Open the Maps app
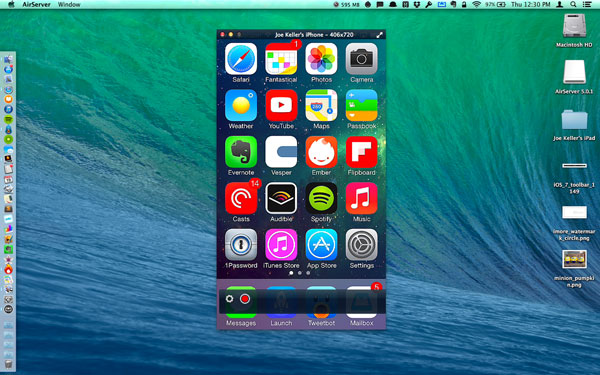 click(x=321, y=106)
